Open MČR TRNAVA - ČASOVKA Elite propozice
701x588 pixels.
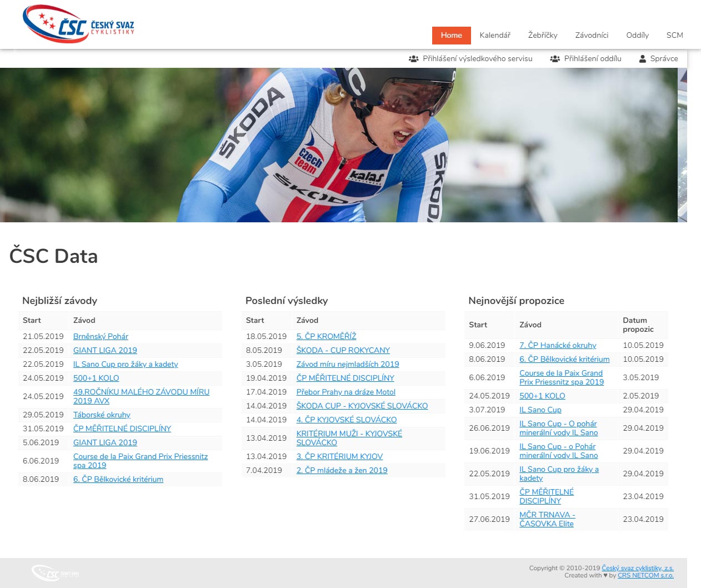click(547, 519)
